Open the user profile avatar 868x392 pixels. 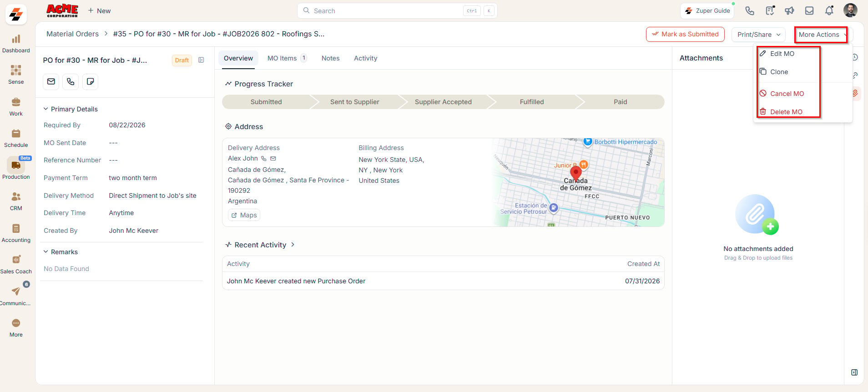(x=850, y=10)
